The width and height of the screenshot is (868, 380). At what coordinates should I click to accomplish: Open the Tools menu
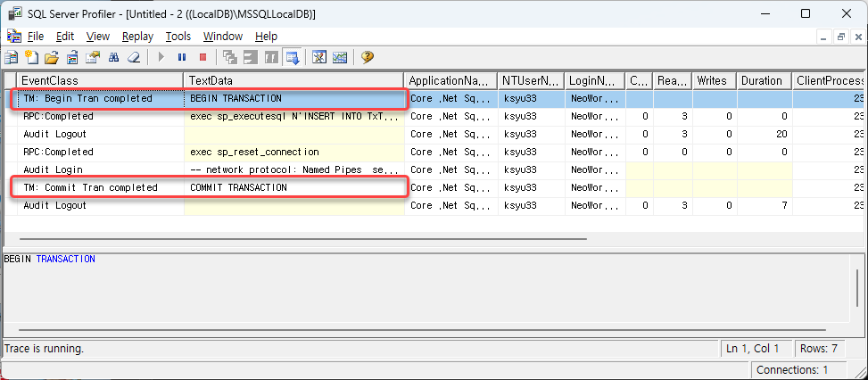[178, 37]
